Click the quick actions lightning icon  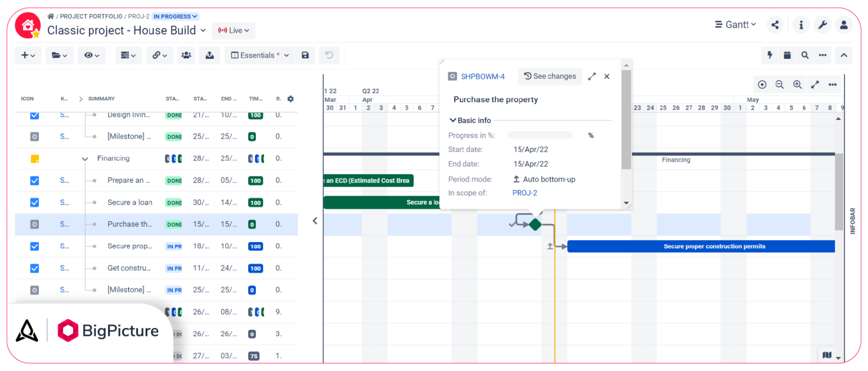click(x=770, y=55)
